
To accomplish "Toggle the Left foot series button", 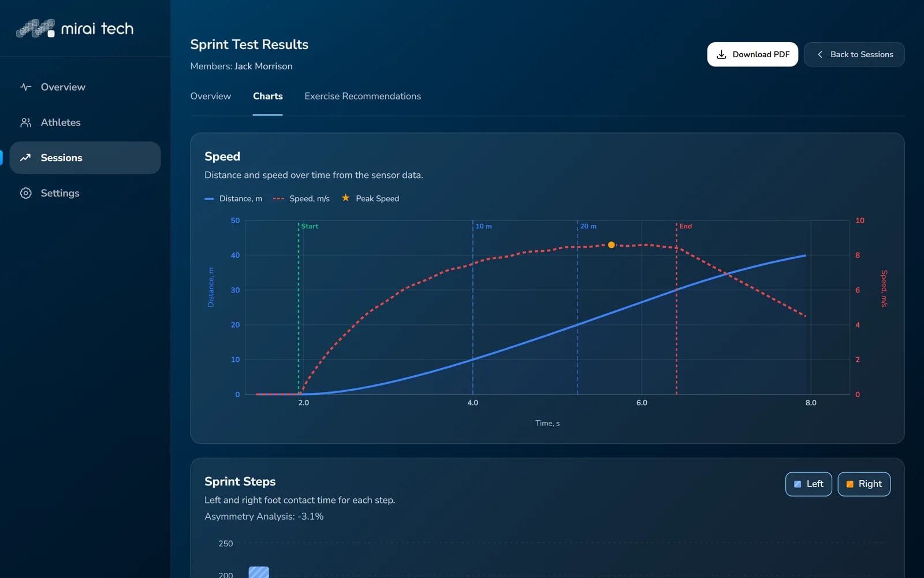I will pos(808,484).
